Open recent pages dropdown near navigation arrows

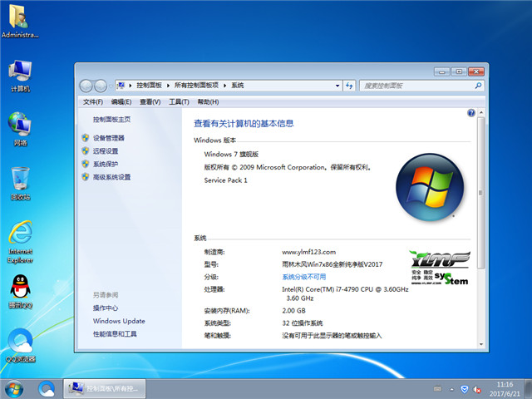111,86
